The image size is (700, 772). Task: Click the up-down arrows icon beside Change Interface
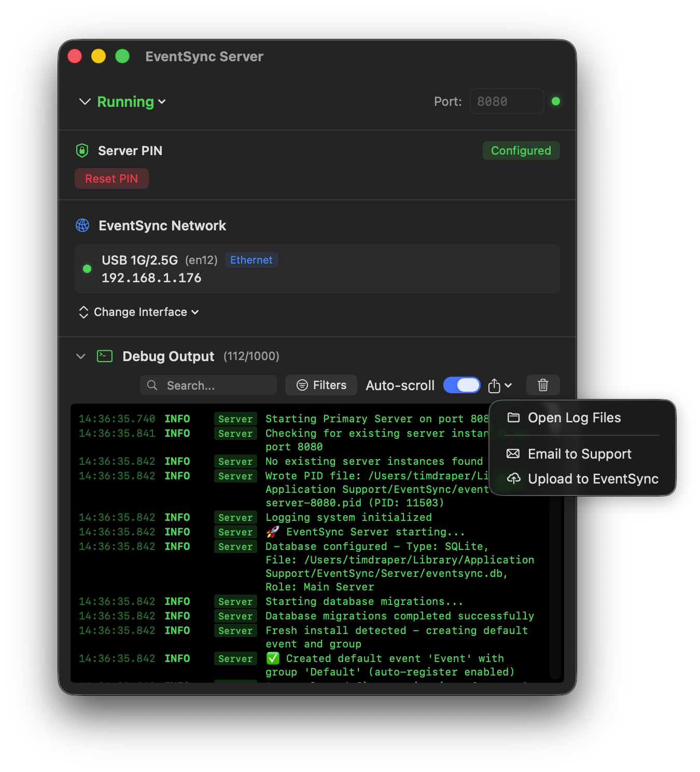[83, 312]
